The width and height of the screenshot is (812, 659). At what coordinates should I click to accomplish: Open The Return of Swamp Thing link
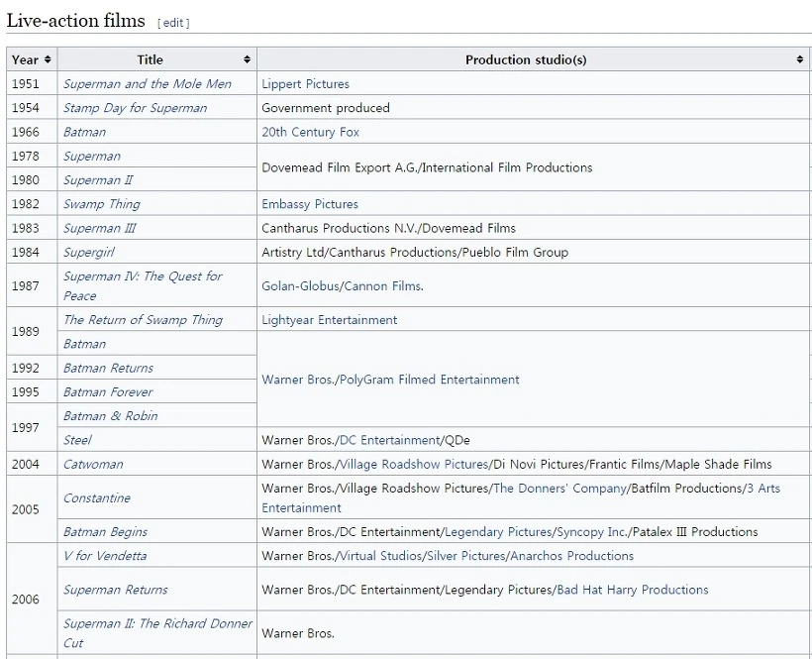[143, 320]
